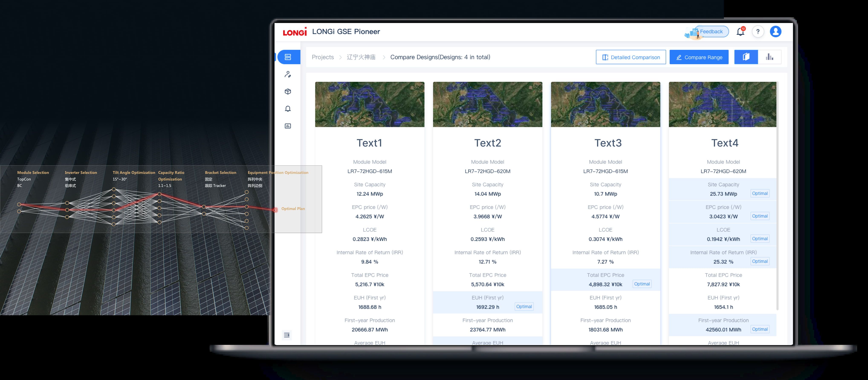Click the Compare Range button
This screenshot has width=868, height=380.
(x=699, y=57)
